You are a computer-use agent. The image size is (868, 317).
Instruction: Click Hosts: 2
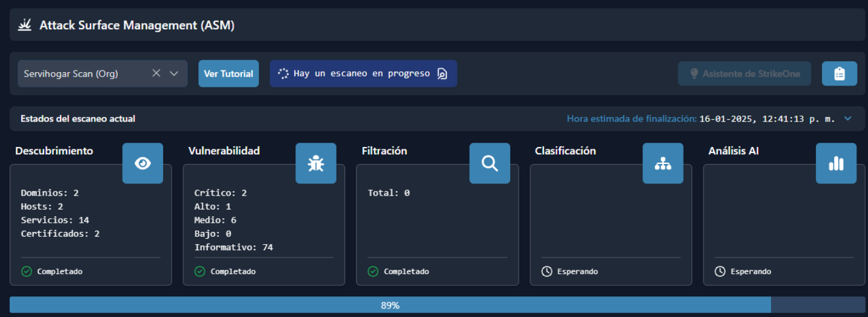(42, 206)
